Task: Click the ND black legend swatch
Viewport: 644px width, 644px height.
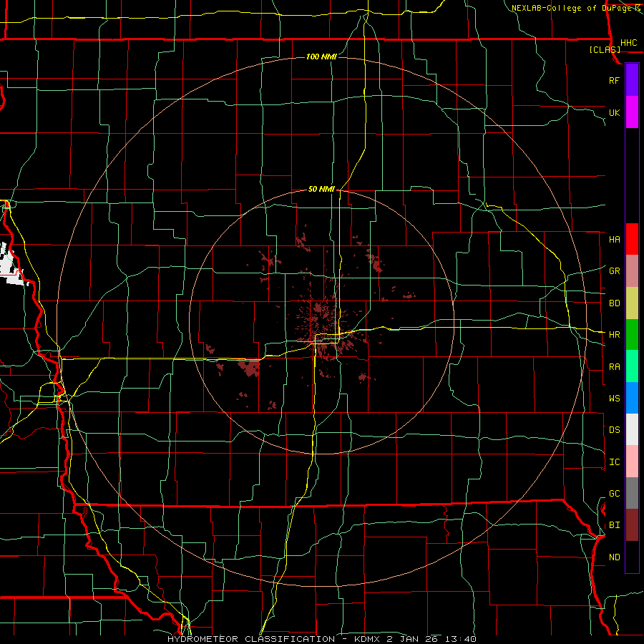Action: [x=632, y=557]
